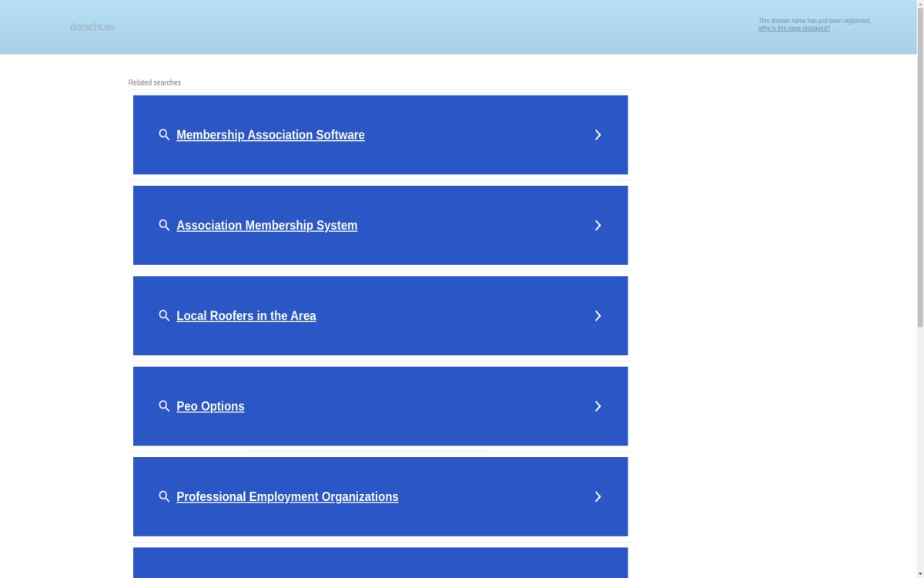Open the chevron on Local Roofers in the Area row
Viewport: 924px width, 578px height.
(x=598, y=316)
